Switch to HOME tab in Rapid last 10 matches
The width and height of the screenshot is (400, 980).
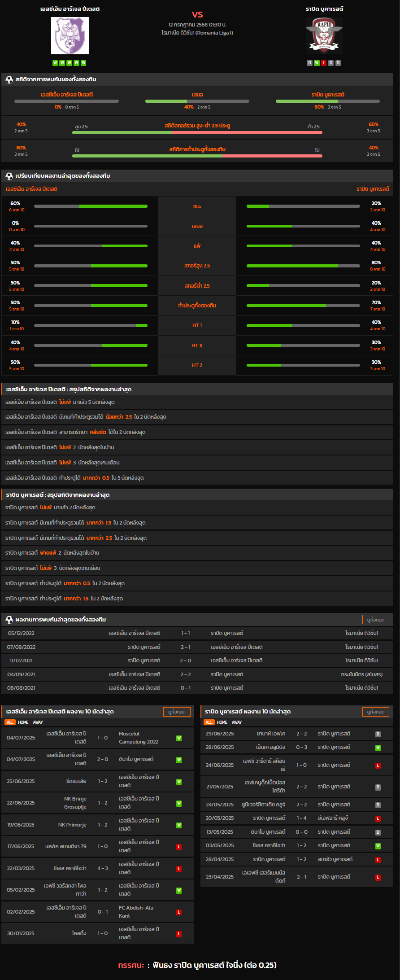(x=222, y=722)
